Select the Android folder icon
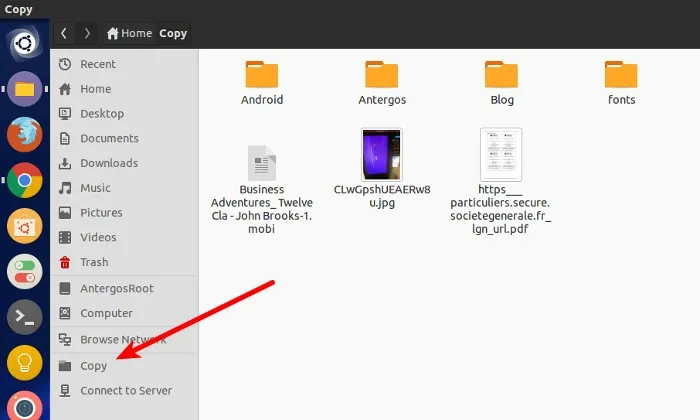The image size is (700, 420). pos(262,74)
